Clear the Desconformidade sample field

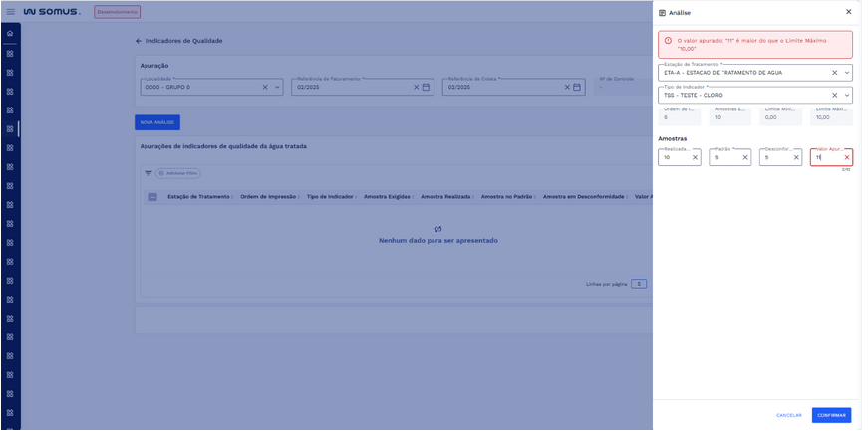click(796, 157)
